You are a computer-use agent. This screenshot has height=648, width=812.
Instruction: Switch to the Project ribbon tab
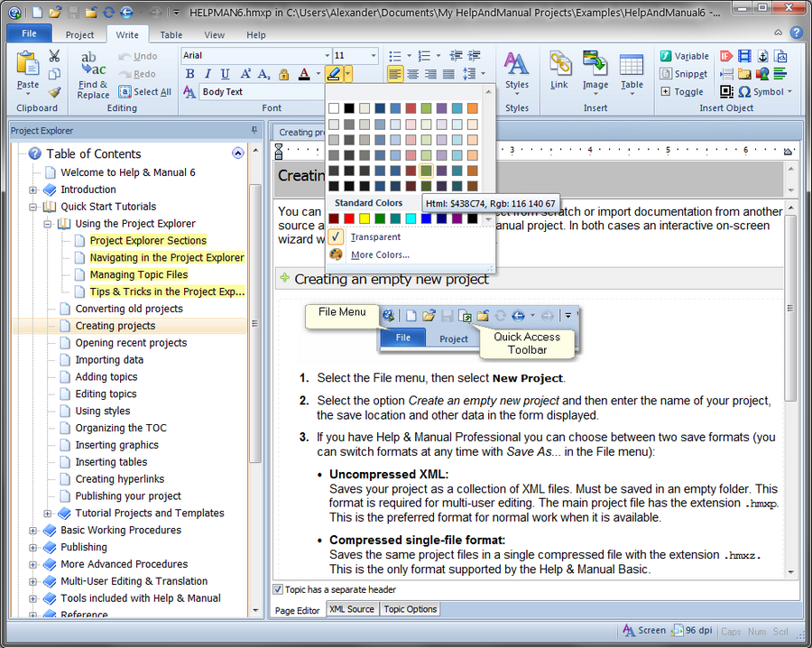79,35
